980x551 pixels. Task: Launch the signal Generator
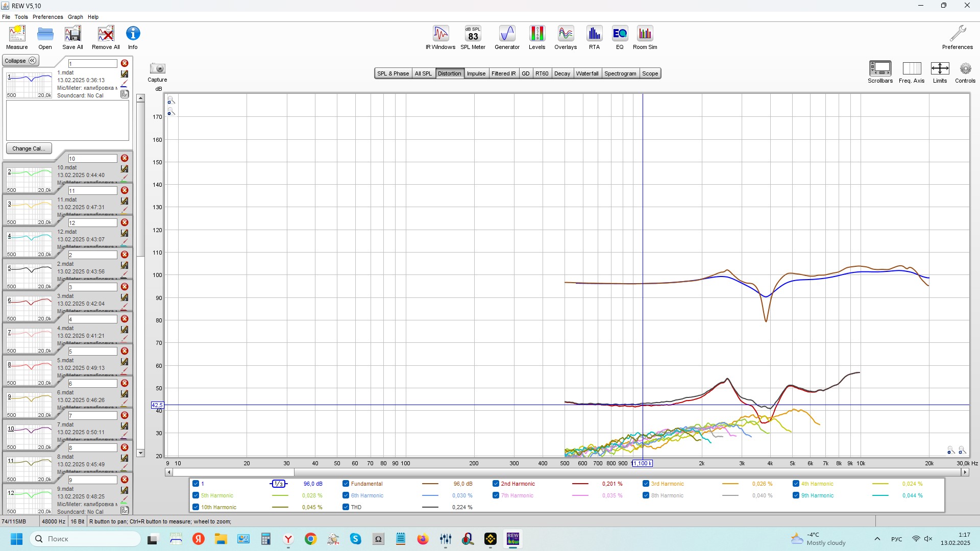507,37
